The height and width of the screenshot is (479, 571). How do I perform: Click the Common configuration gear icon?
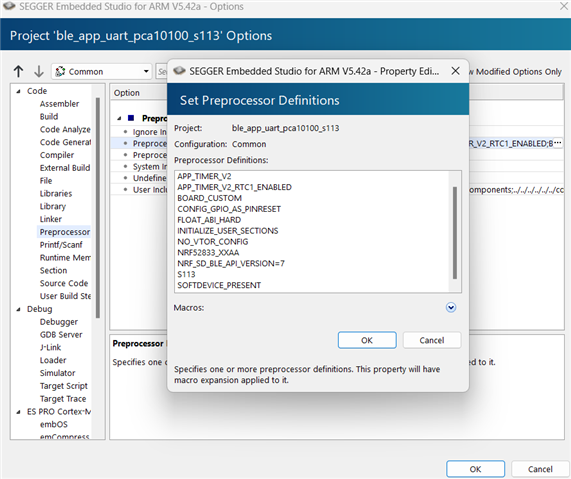click(60, 71)
